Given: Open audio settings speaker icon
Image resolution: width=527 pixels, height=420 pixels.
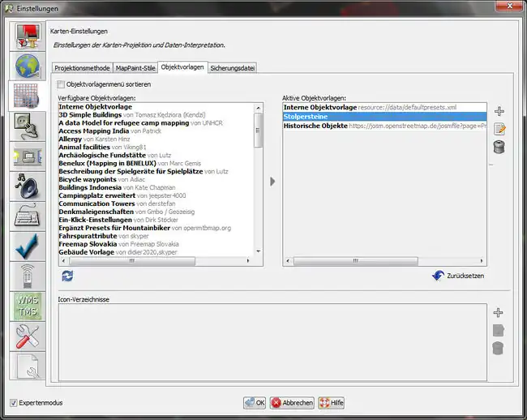Looking at the screenshot, I should [x=27, y=187].
